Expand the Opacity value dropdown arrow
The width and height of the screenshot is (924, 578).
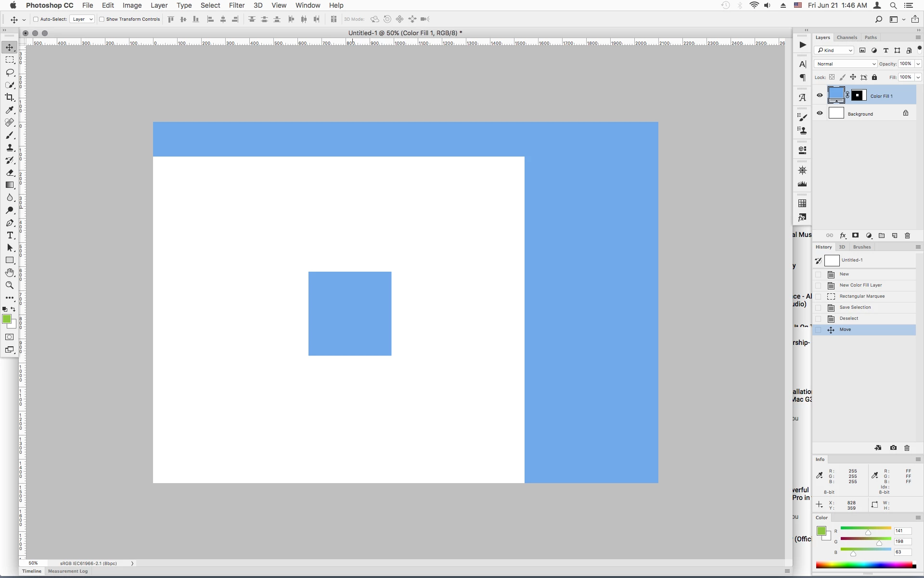918,64
